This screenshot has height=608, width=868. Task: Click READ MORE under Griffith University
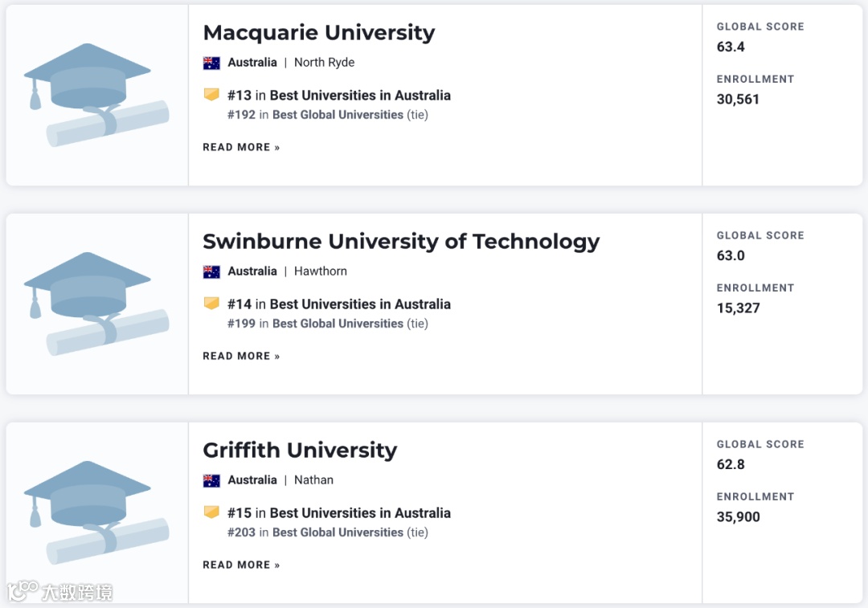click(x=241, y=565)
